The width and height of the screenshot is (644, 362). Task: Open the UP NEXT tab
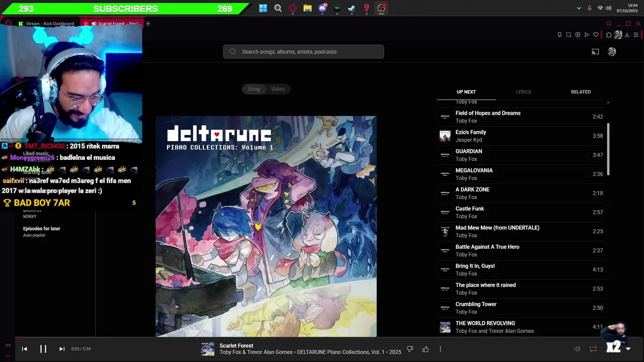466,92
